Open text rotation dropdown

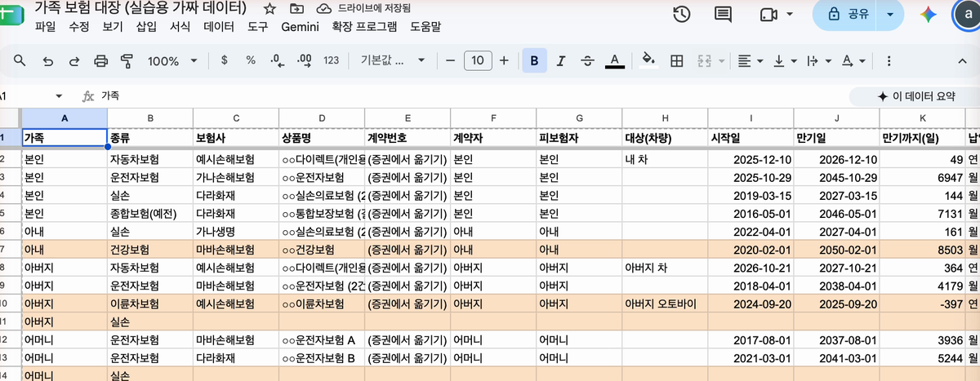[853, 60]
